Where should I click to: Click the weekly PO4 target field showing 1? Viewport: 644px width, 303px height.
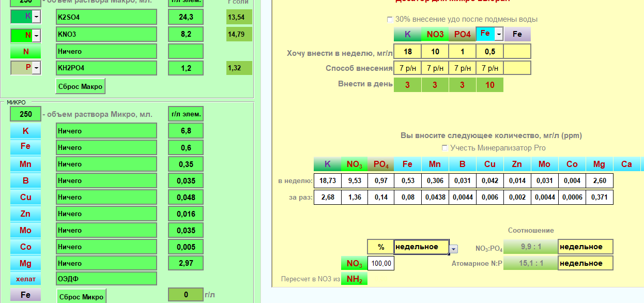tap(462, 52)
